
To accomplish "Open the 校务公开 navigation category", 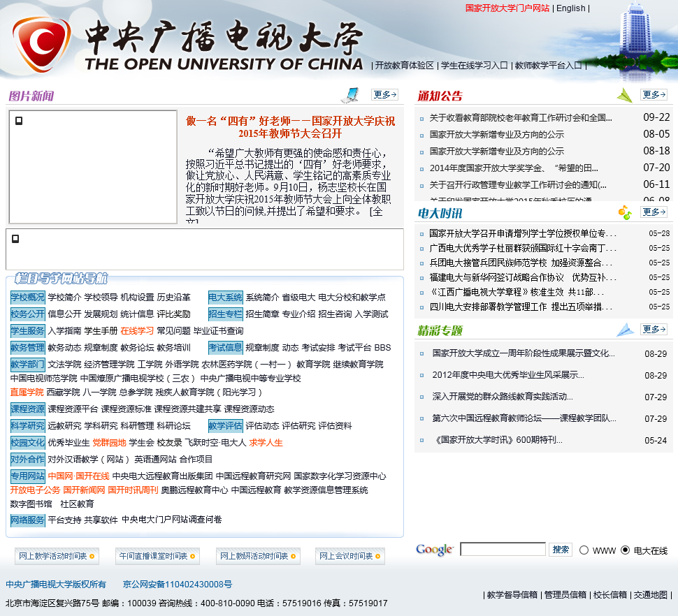I will [x=28, y=314].
